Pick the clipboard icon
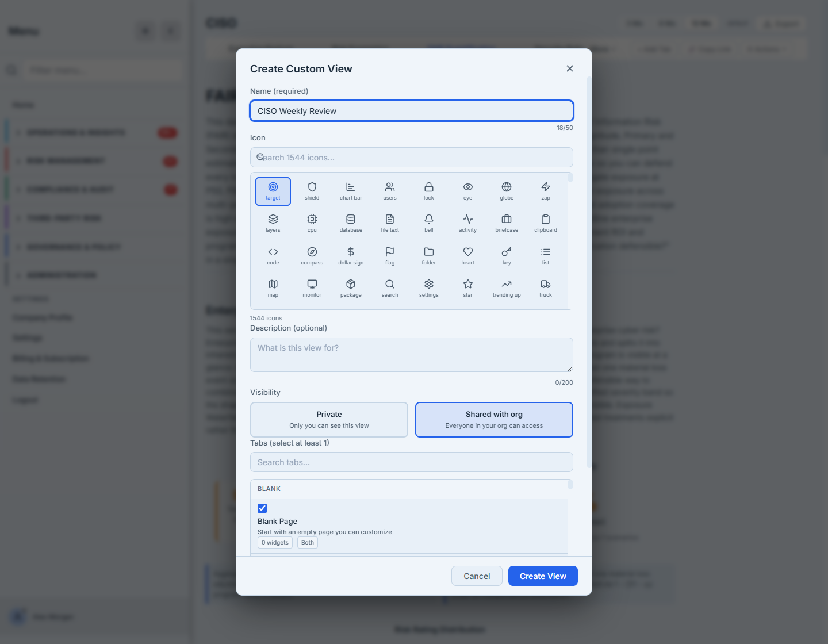This screenshot has width=828, height=644. point(546,224)
